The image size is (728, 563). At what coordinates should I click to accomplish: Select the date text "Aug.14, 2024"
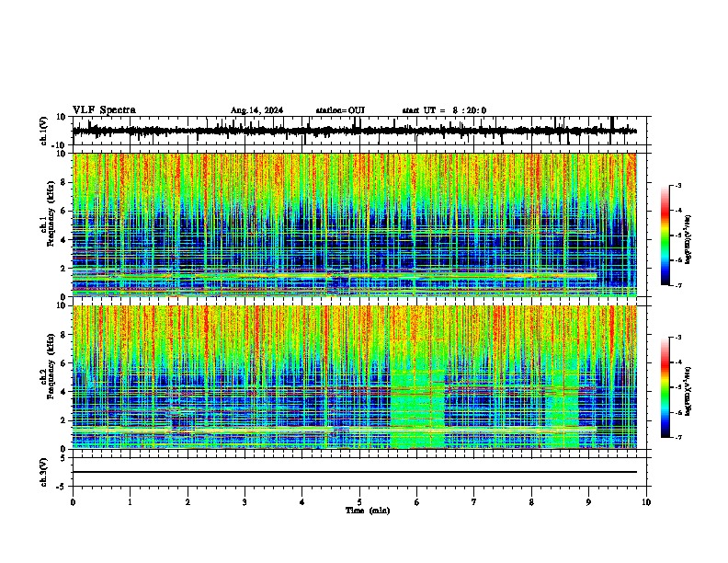256,110
